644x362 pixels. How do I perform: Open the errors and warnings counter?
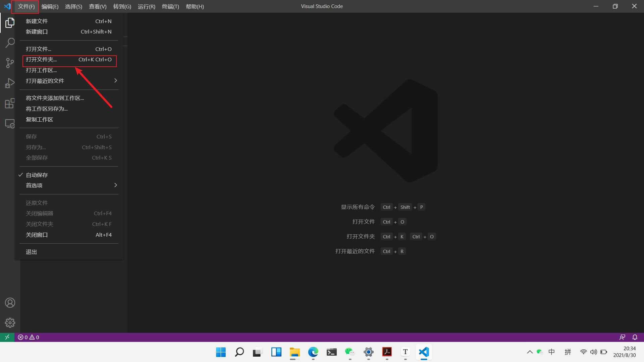[29, 337]
